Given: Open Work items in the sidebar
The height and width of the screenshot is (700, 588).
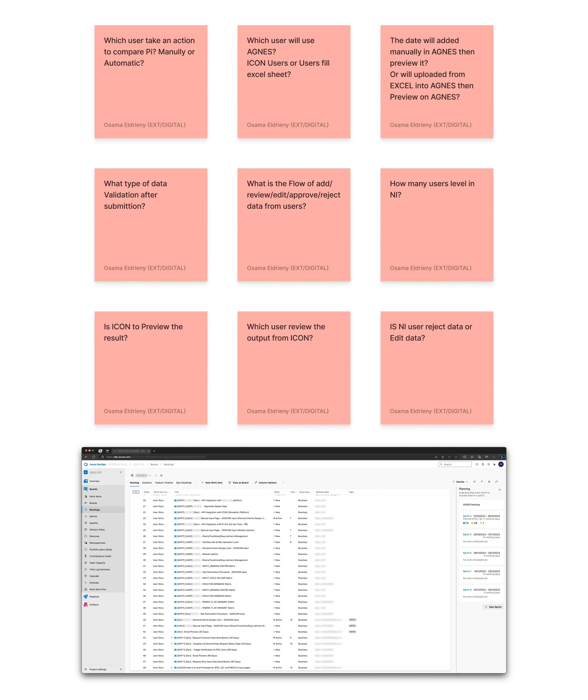Looking at the screenshot, I should click(x=95, y=497).
